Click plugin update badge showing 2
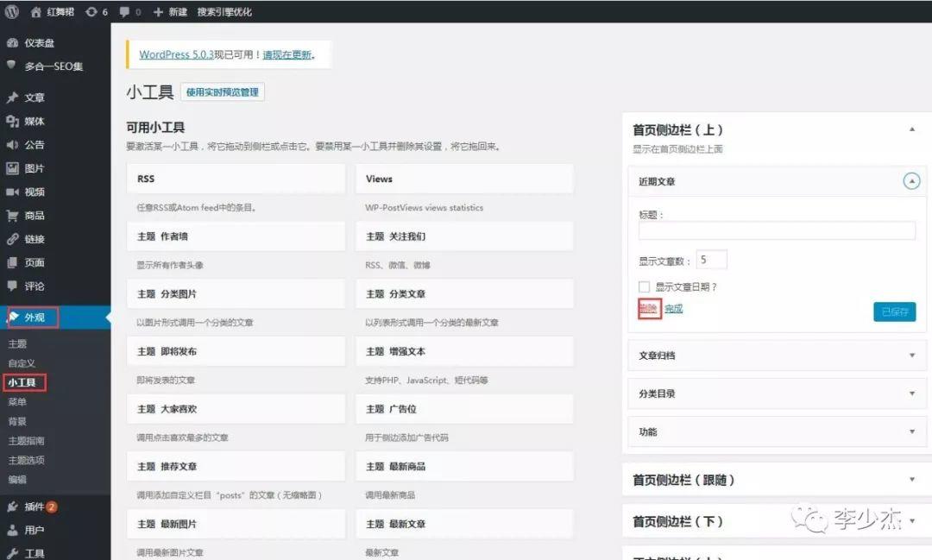This screenshot has height=560, width=932. [x=52, y=507]
